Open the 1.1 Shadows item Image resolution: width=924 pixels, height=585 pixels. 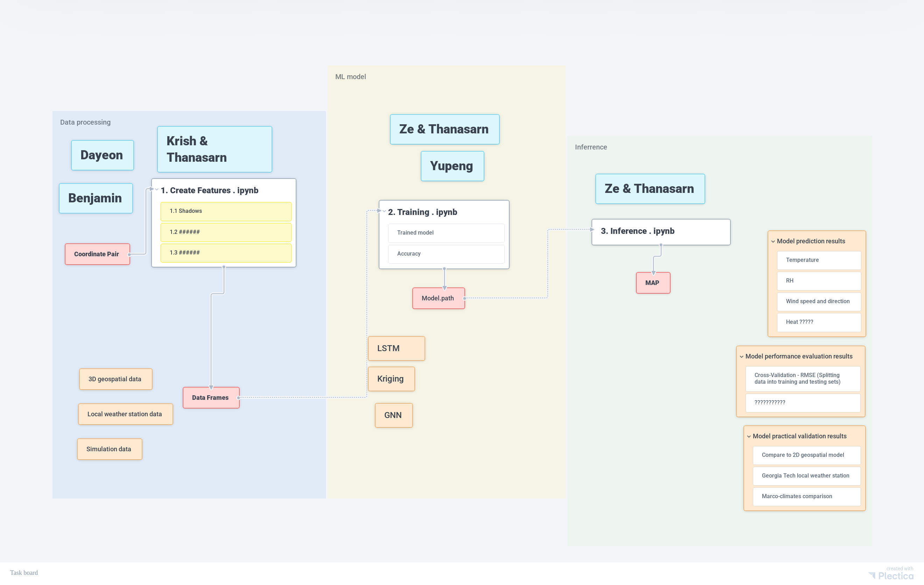[x=226, y=211]
